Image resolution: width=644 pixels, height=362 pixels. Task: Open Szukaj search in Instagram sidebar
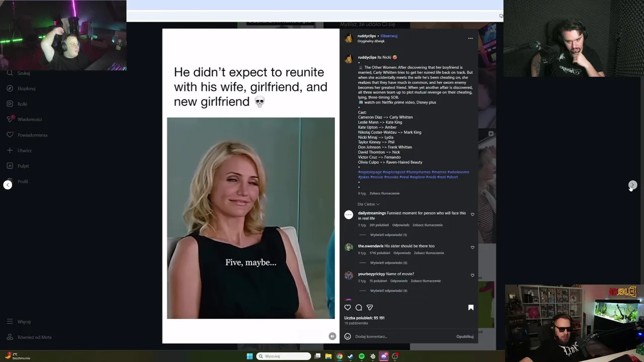[19, 73]
